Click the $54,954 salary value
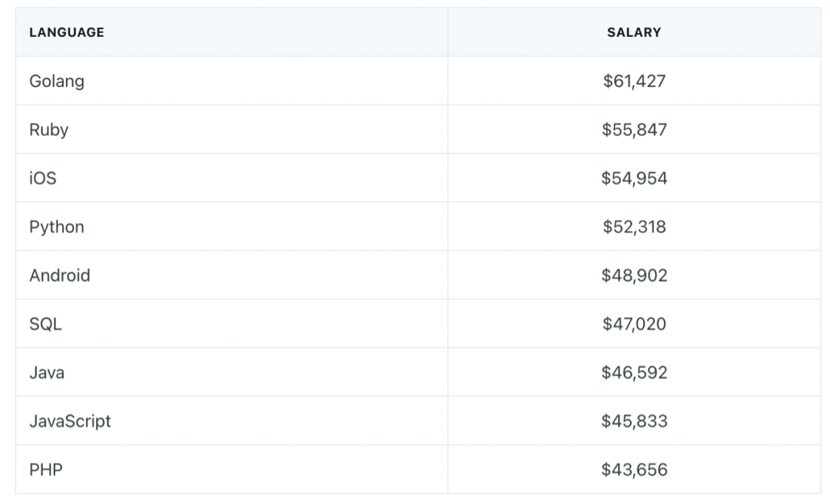The width and height of the screenshot is (830, 504). pyautogui.click(x=634, y=178)
